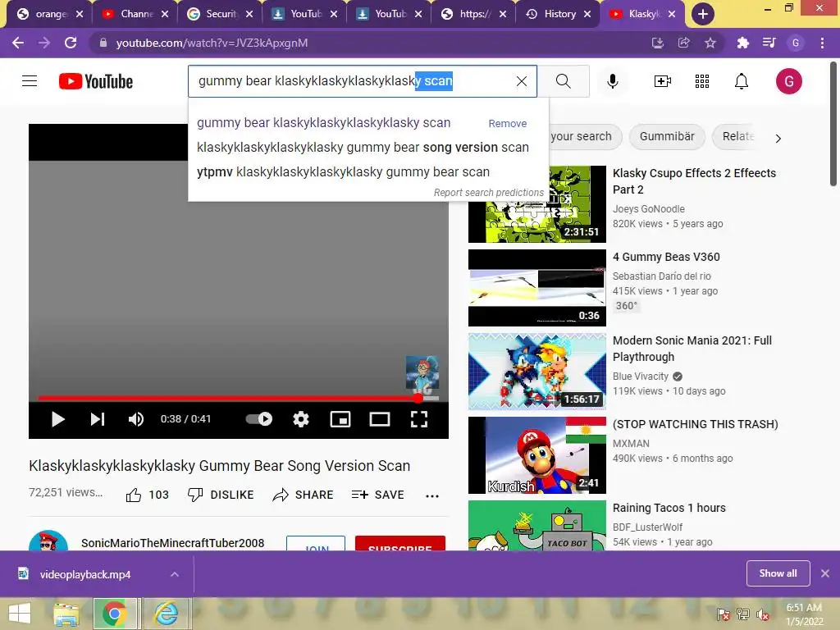The image size is (840, 630).
Task: Select the 'song version scan' suggestion
Action: (x=363, y=148)
